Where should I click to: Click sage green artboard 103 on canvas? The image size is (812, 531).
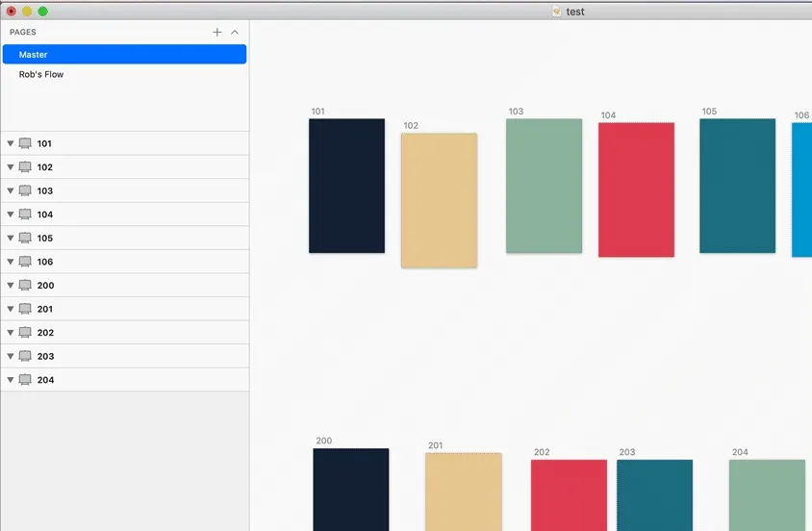point(545,186)
